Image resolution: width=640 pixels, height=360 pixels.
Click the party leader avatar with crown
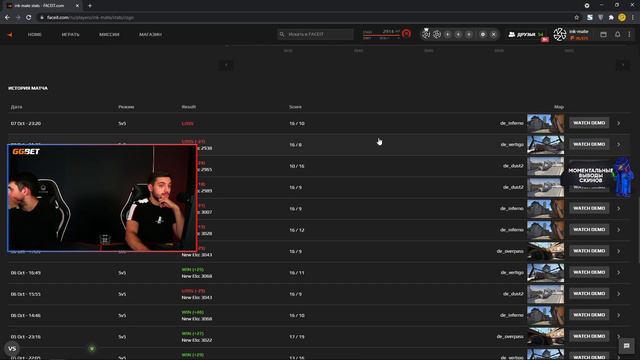426,34
